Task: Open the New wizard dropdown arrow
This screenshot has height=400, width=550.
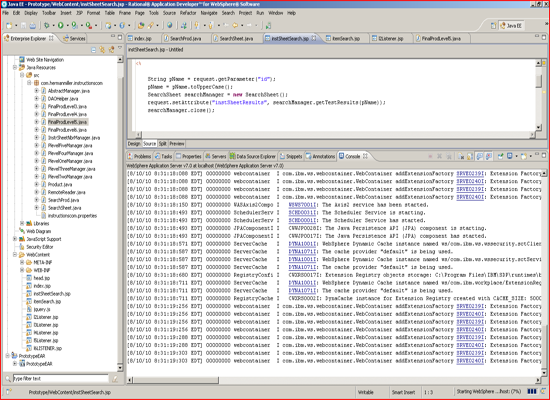Action: [x=16, y=26]
